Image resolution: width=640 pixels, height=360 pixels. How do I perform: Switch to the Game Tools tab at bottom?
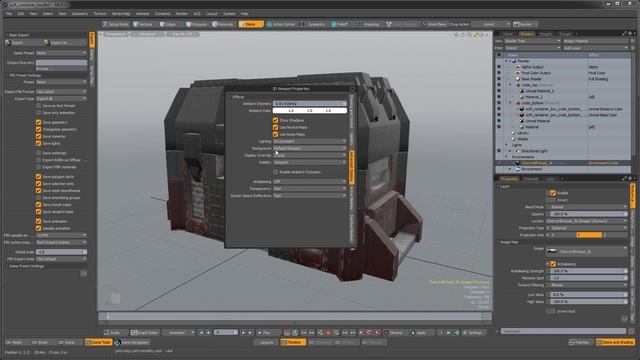coord(98,342)
